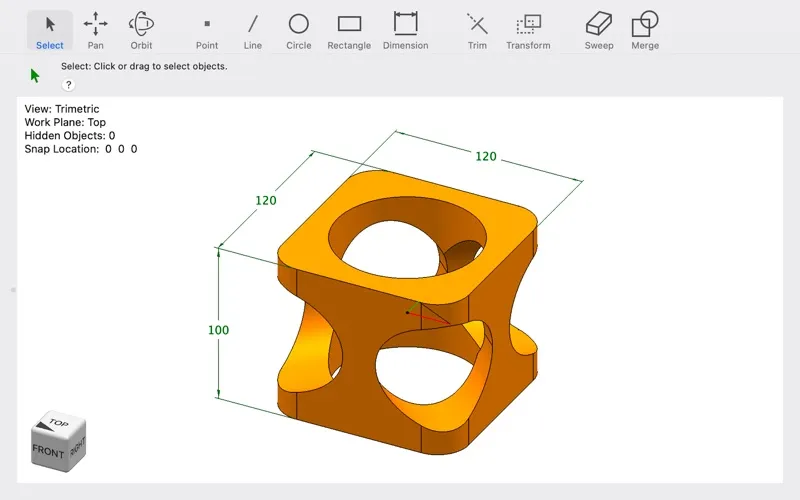
Task: Click the Transform tool
Action: coord(528,31)
